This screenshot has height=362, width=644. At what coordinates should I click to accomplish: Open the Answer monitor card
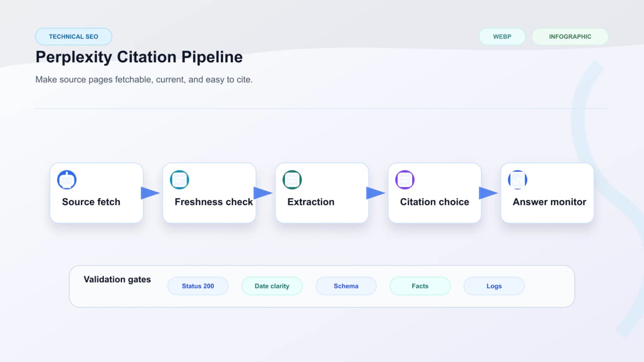tap(548, 193)
